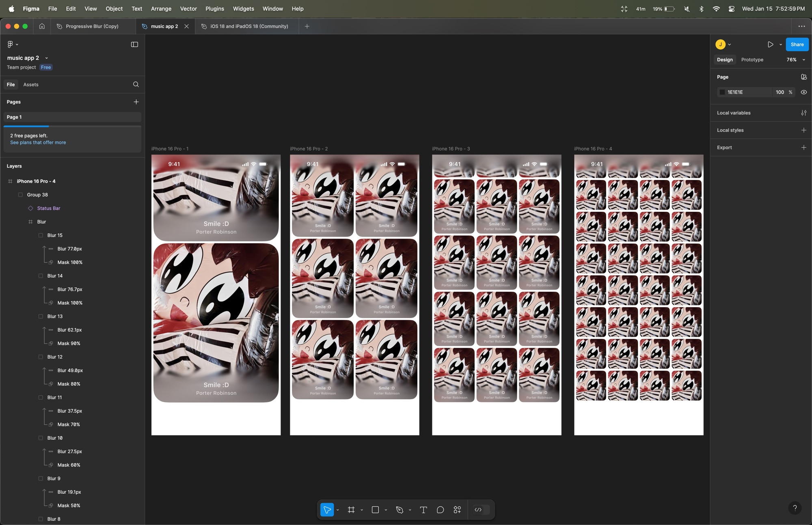Image resolution: width=812 pixels, height=525 pixels.
Task: Select the Group 38 layer
Action: tap(37, 195)
